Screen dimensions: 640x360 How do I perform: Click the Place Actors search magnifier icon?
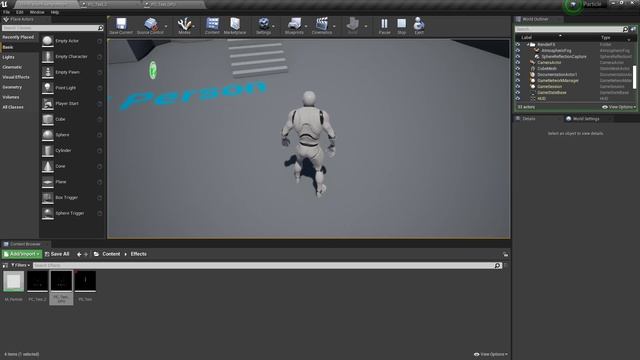100,28
